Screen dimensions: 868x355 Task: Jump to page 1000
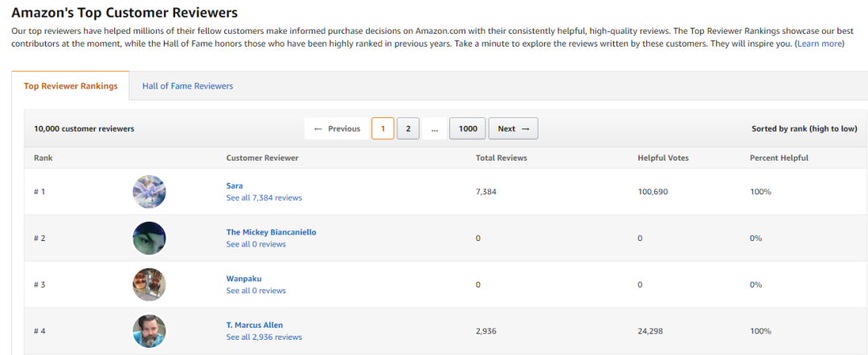[x=467, y=129]
